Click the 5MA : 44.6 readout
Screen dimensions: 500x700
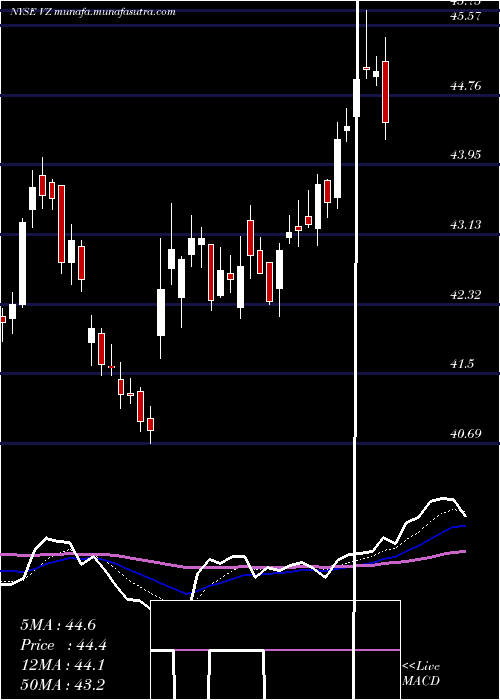[x=58, y=625]
